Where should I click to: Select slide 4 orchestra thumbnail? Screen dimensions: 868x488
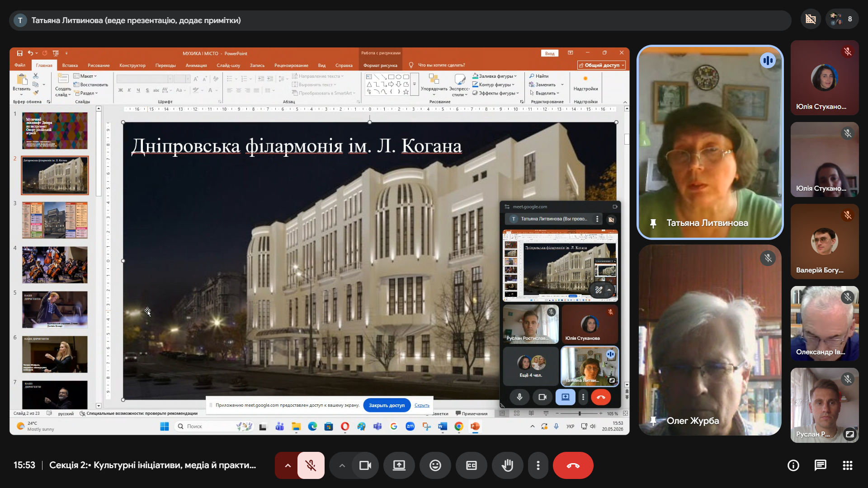(55, 265)
